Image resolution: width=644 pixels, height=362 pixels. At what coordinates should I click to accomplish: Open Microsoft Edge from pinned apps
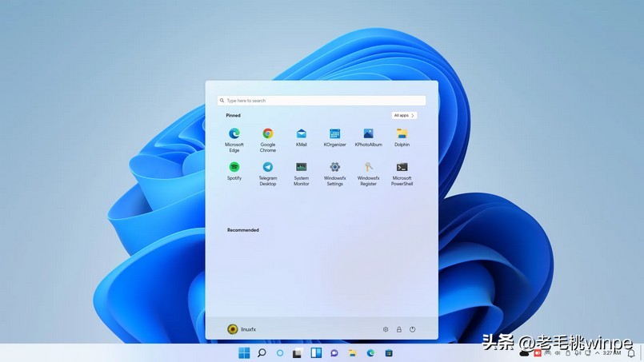point(234,134)
